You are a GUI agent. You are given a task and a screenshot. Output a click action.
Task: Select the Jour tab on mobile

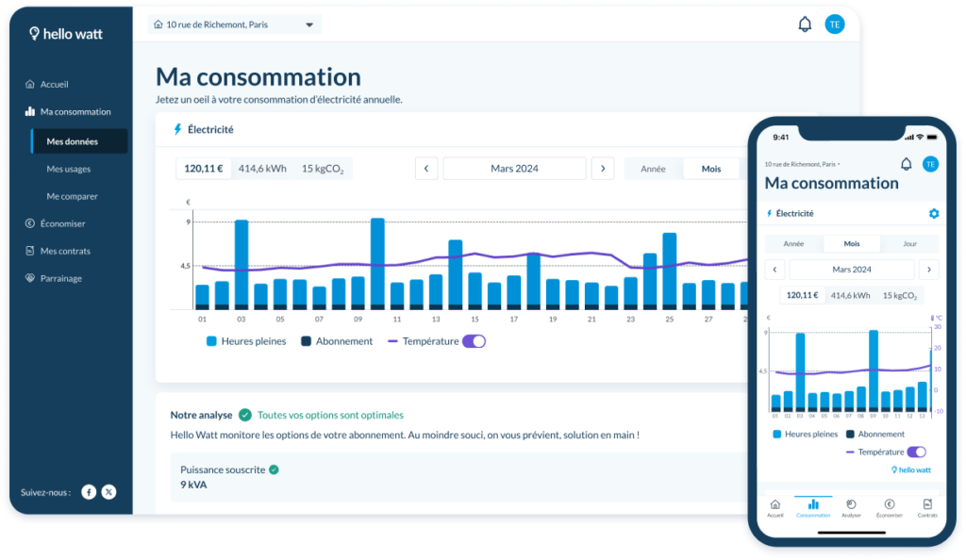click(x=909, y=243)
